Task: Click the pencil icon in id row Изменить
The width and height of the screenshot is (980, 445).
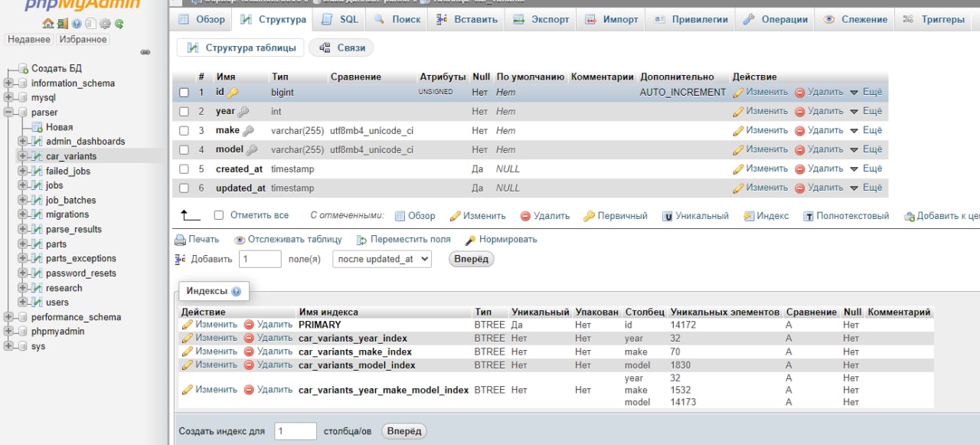Action: [738, 92]
